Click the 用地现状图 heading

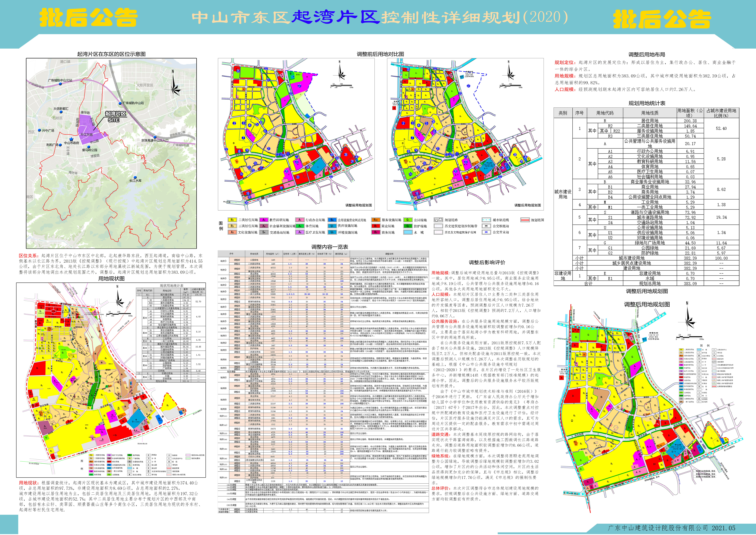tap(111, 278)
